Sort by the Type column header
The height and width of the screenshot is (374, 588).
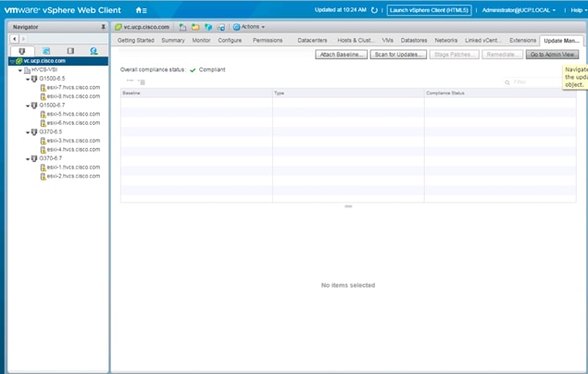click(x=348, y=93)
